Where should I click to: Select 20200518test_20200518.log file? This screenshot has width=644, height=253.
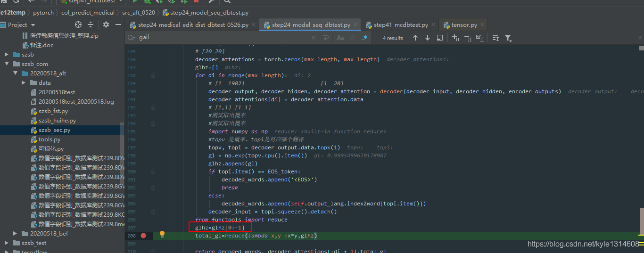tap(76, 102)
